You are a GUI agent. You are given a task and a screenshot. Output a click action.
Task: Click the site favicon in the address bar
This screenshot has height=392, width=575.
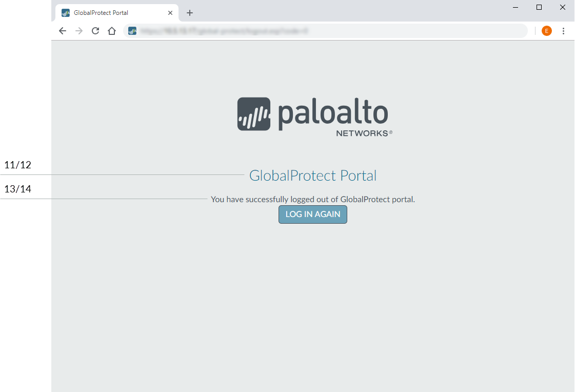[x=132, y=31]
